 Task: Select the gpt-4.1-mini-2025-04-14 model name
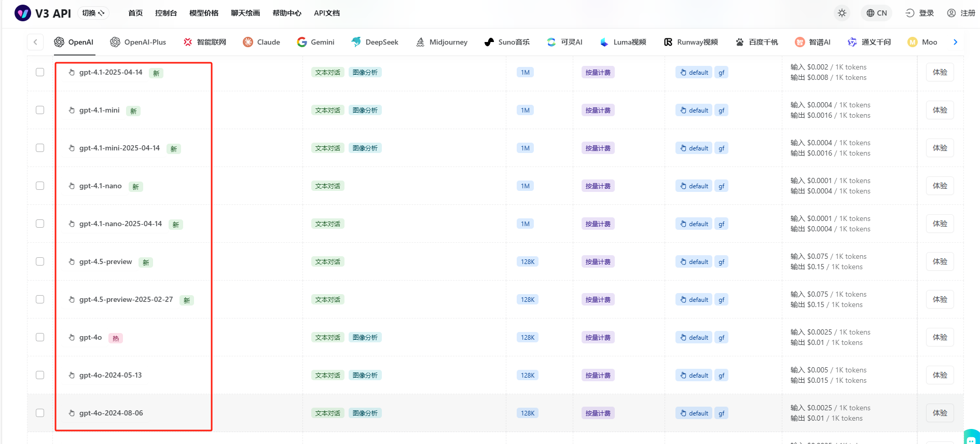tap(119, 148)
